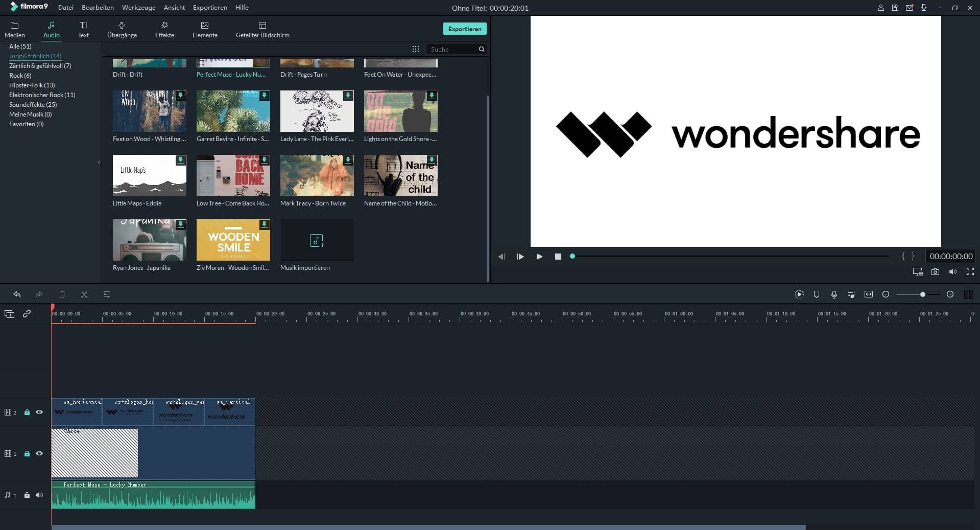Click the ws_vertical clip on track 2
Screen dimensions: 980x530
[230, 412]
